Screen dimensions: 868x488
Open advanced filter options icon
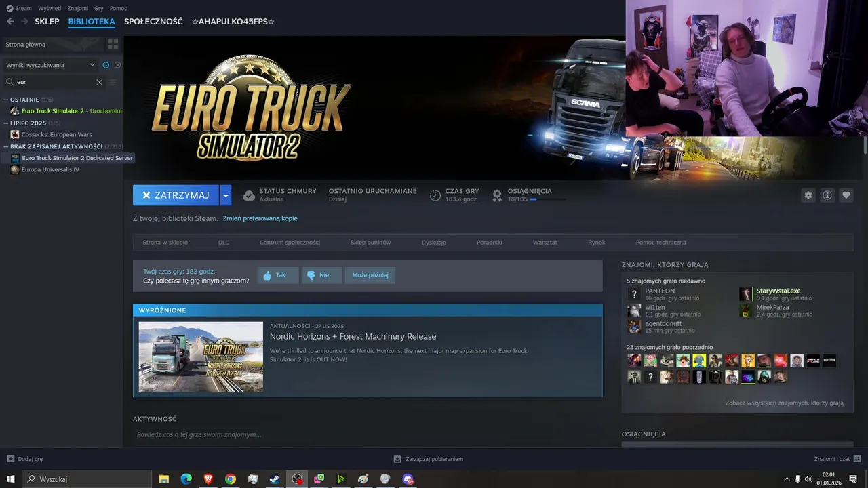(113, 82)
